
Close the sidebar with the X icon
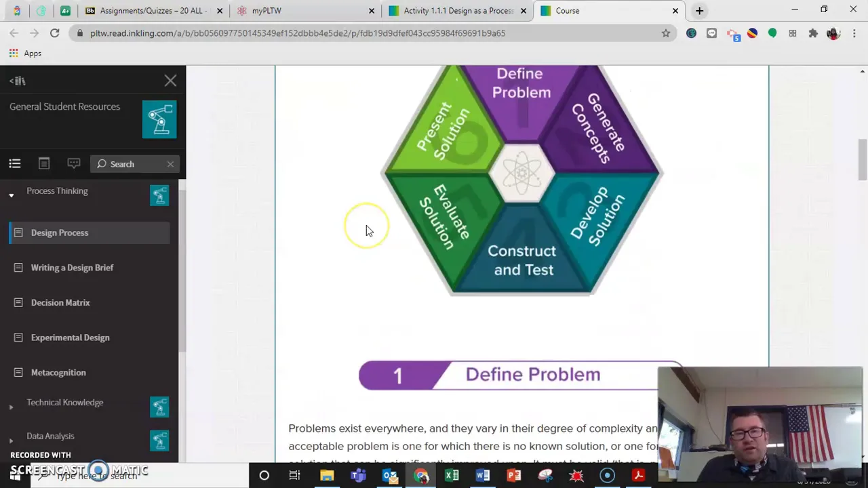[170, 81]
